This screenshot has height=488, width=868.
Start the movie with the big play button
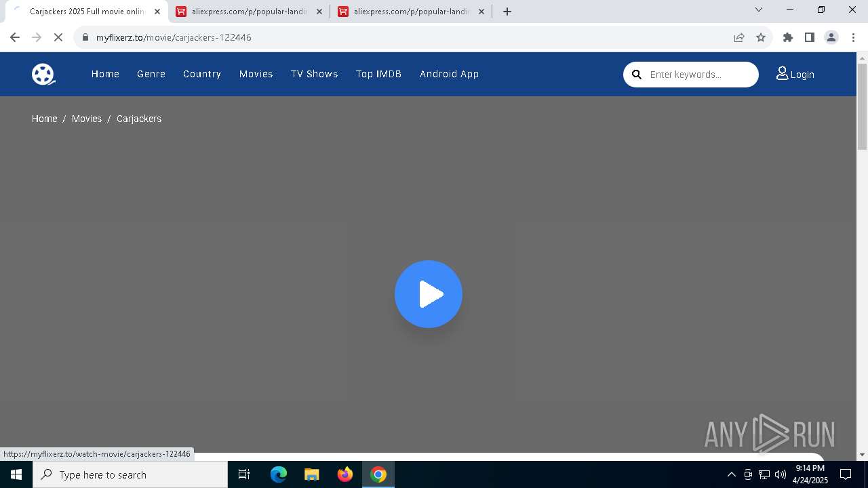point(429,294)
